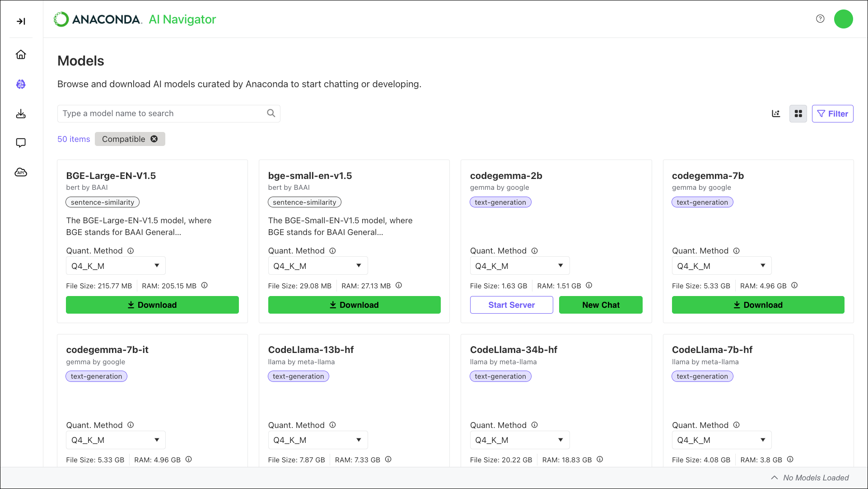Open quant dropdown for CodeLlama-13b-hf
Image resolution: width=868 pixels, height=489 pixels.
(x=318, y=440)
